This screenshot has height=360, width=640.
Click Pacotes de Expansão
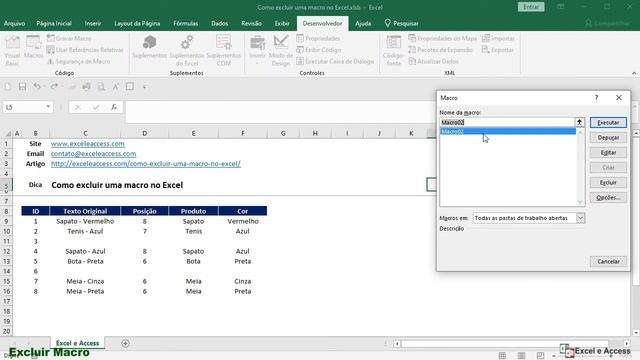(x=440, y=50)
